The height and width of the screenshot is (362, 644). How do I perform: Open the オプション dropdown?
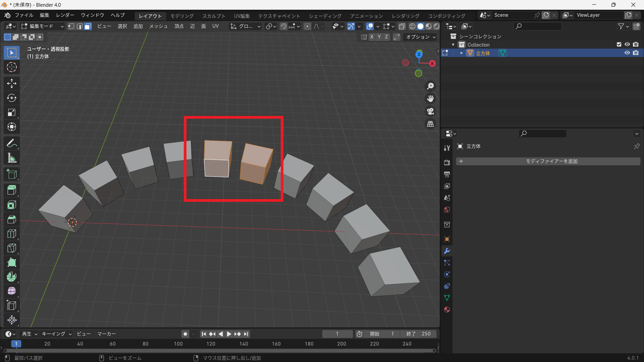pos(421,37)
